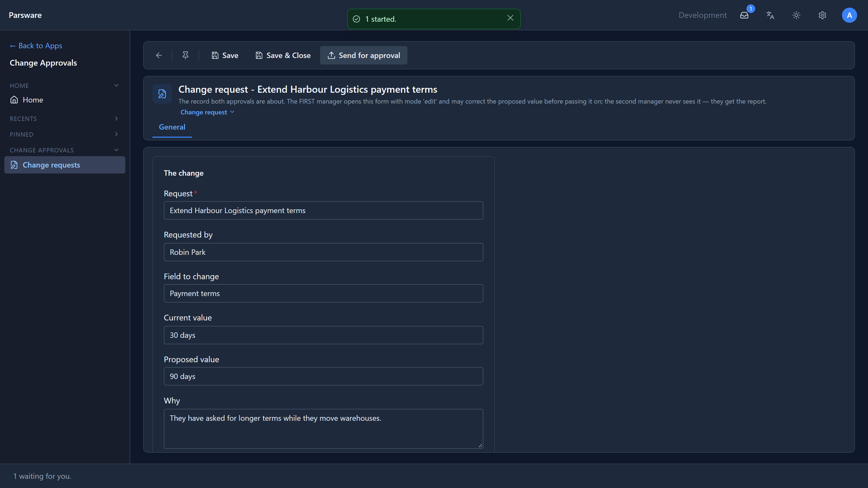Click the Request input field
This screenshot has height=488, width=868.
[323, 210]
